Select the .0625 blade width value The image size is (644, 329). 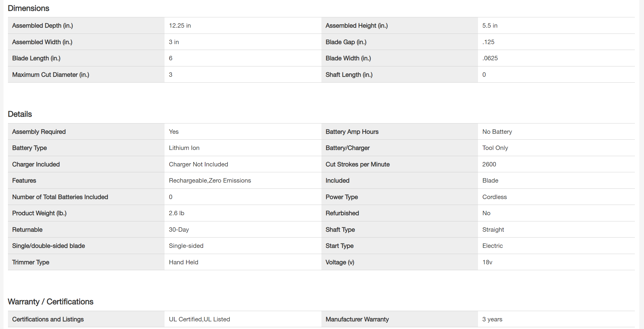click(x=490, y=58)
